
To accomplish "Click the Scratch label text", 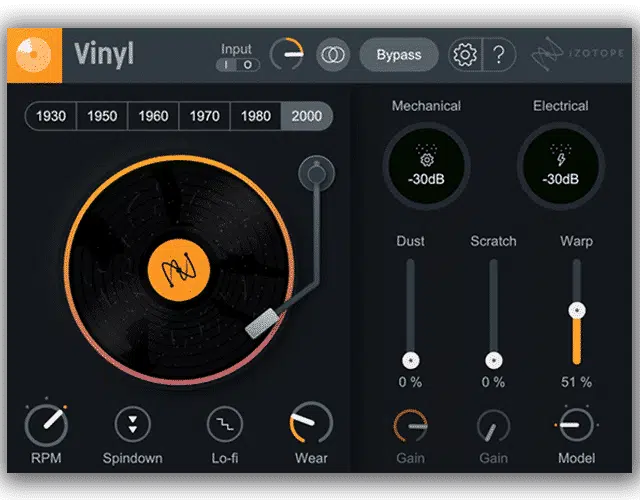I will pos(493,241).
